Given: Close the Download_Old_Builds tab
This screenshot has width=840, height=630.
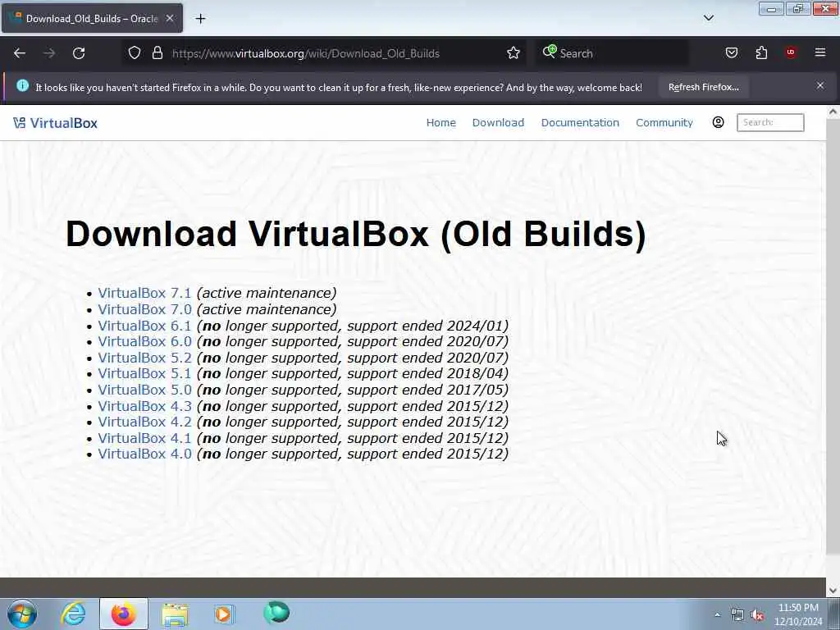Looking at the screenshot, I should coord(170,18).
